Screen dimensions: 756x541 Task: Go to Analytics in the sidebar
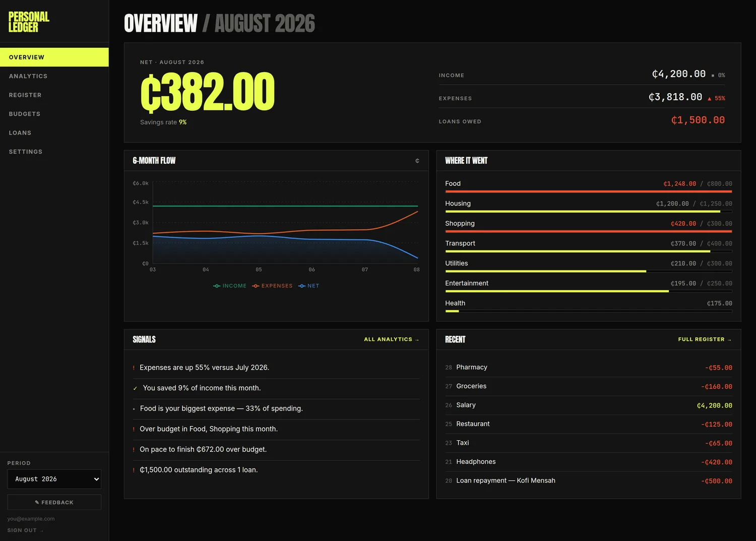[54, 76]
